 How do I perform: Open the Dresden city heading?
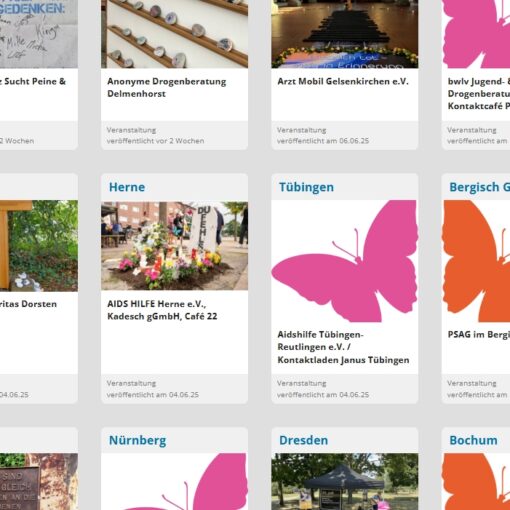[303, 440]
